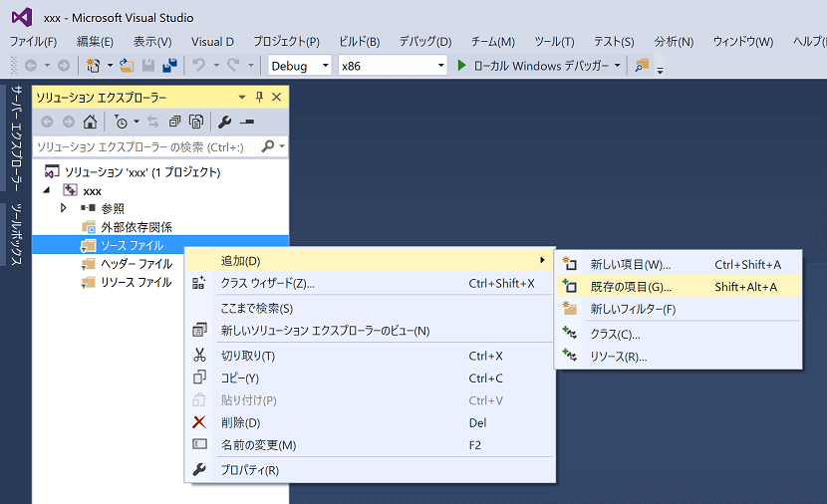Click Solution Explorer Back button
Screen dimensions: 827x504
(x=47, y=122)
